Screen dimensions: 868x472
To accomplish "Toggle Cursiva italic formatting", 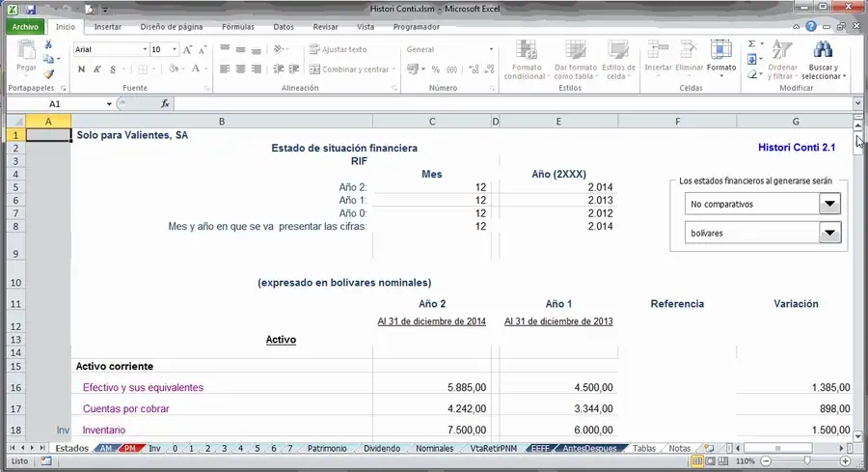I will click(96, 69).
